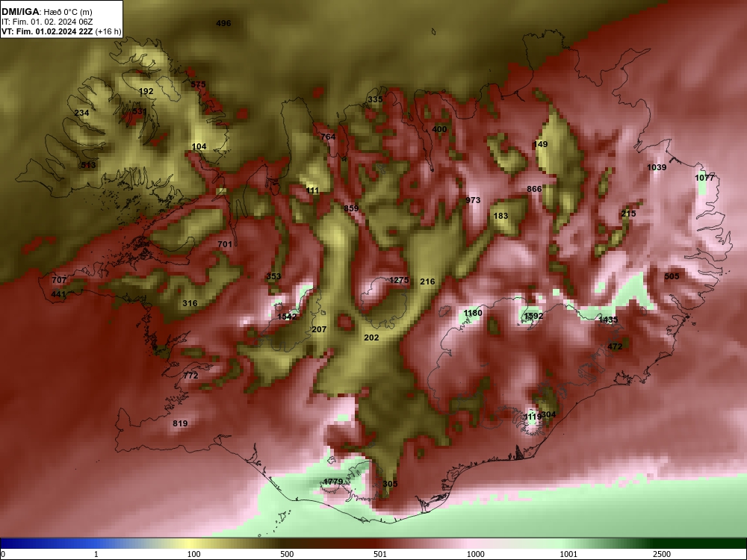The image size is (747, 560).
Task: Click the map value 183
Action: pos(500,216)
